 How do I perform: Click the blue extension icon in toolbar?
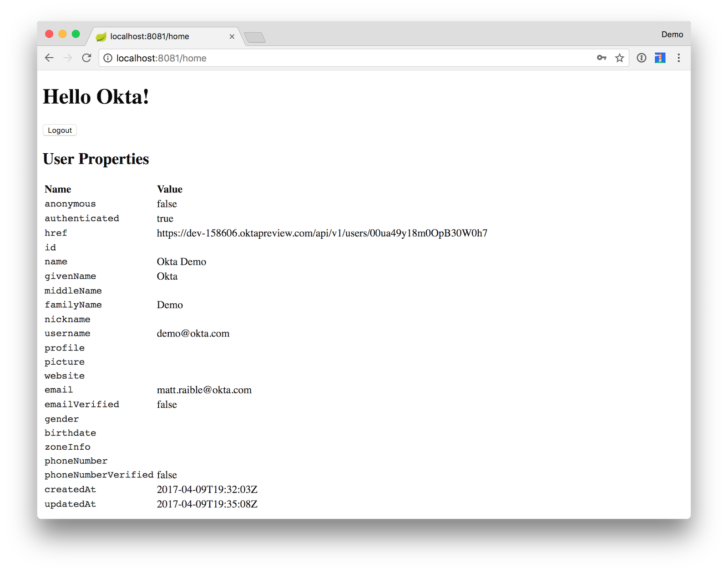tap(660, 58)
